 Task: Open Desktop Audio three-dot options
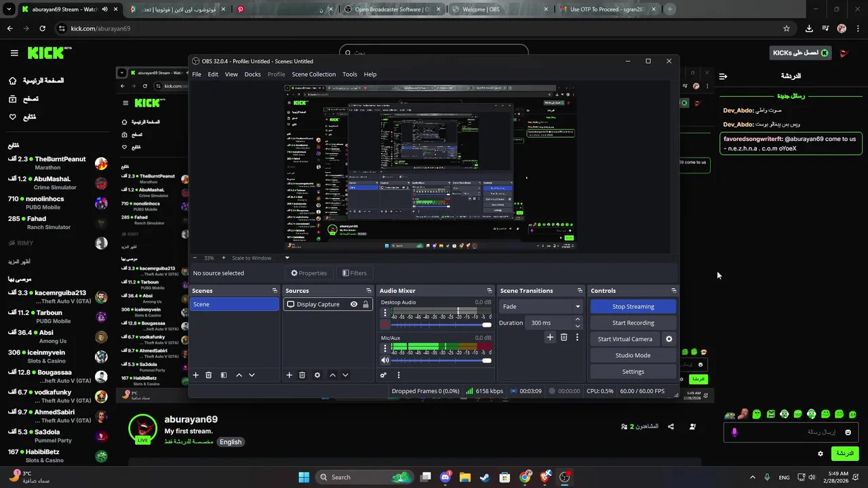click(x=385, y=313)
